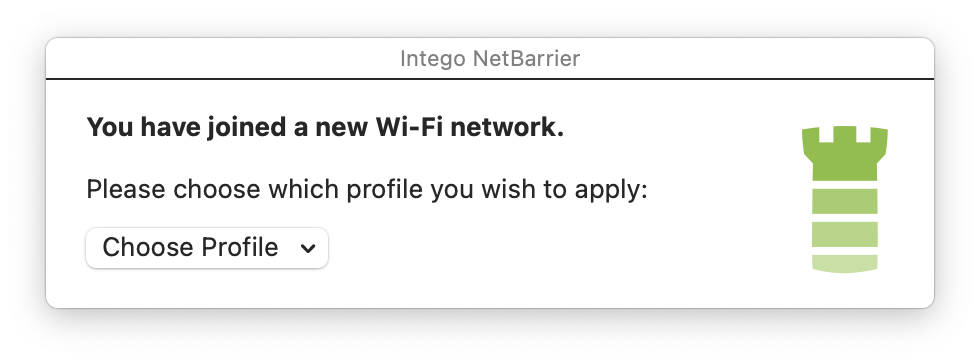Select the "Choose Profile" label text in popup
The width and height of the screenshot is (980, 362).
tap(190, 248)
